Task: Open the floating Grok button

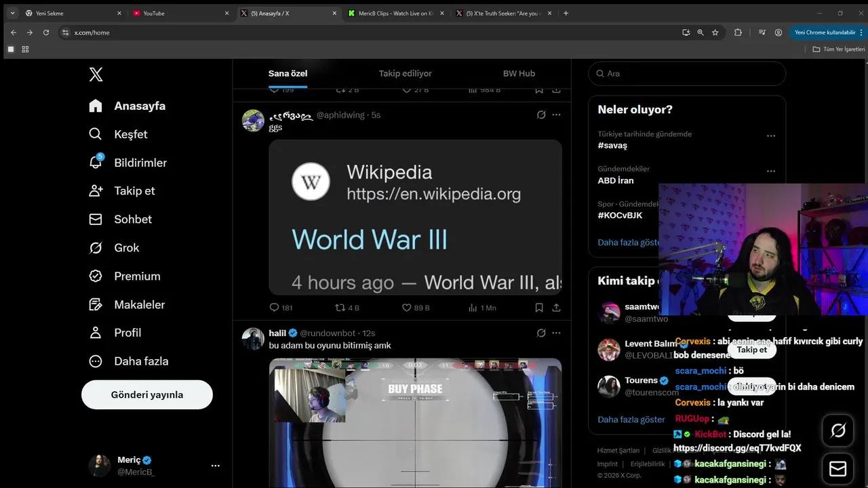Action: [x=838, y=430]
